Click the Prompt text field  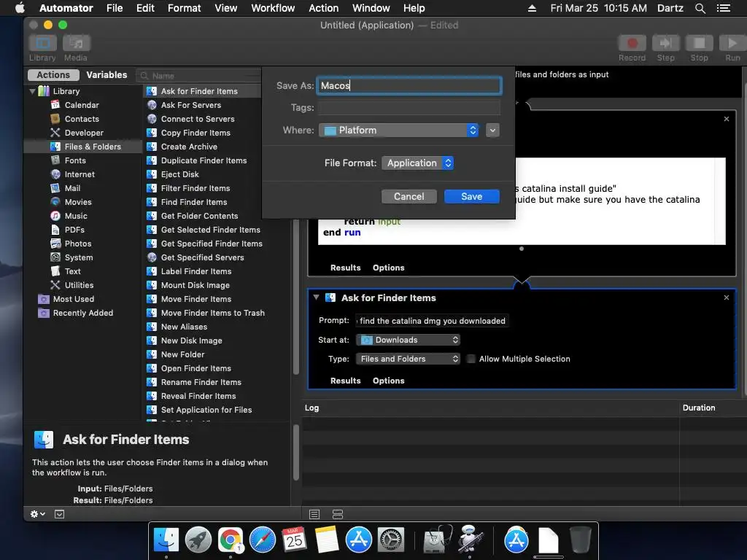432,321
